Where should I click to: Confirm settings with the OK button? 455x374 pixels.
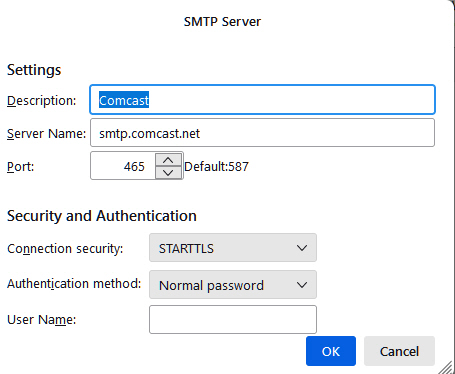(x=331, y=351)
